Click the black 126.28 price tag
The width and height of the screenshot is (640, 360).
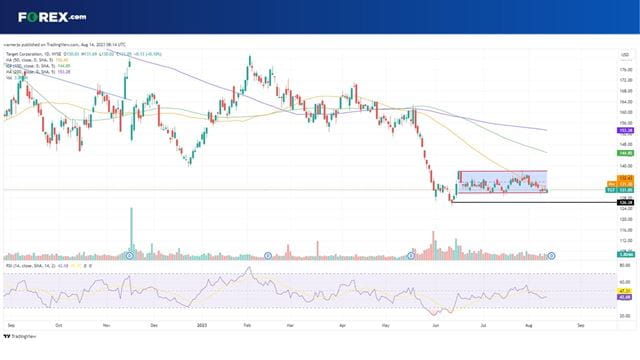[x=625, y=202]
